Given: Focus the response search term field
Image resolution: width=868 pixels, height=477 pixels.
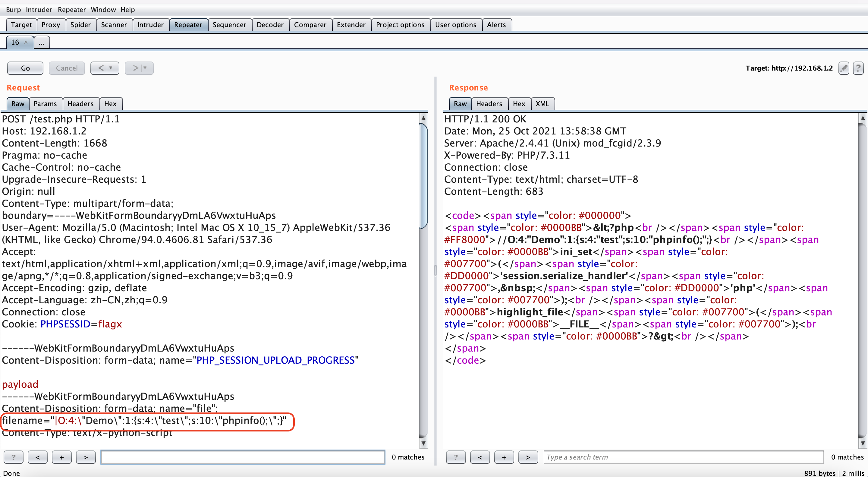Looking at the screenshot, I should coord(683,457).
